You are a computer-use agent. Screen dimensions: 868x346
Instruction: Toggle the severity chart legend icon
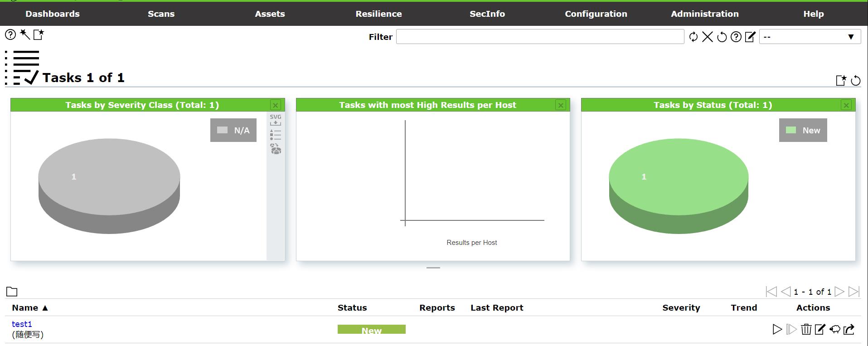(276, 135)
